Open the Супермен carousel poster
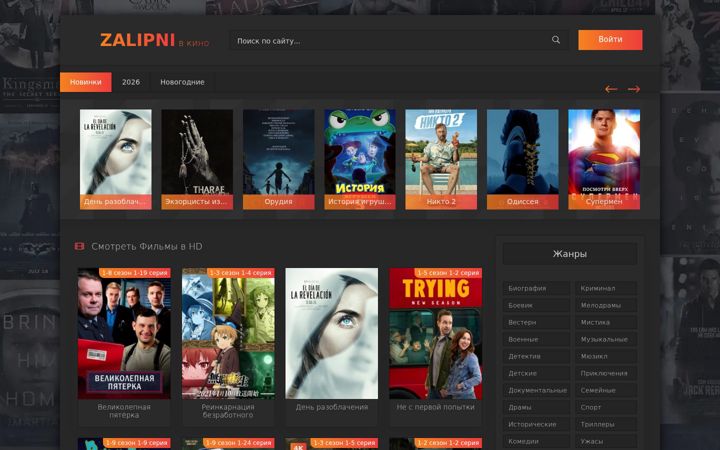This screenshot has width=720, height=450. click(x=604, y=159)
